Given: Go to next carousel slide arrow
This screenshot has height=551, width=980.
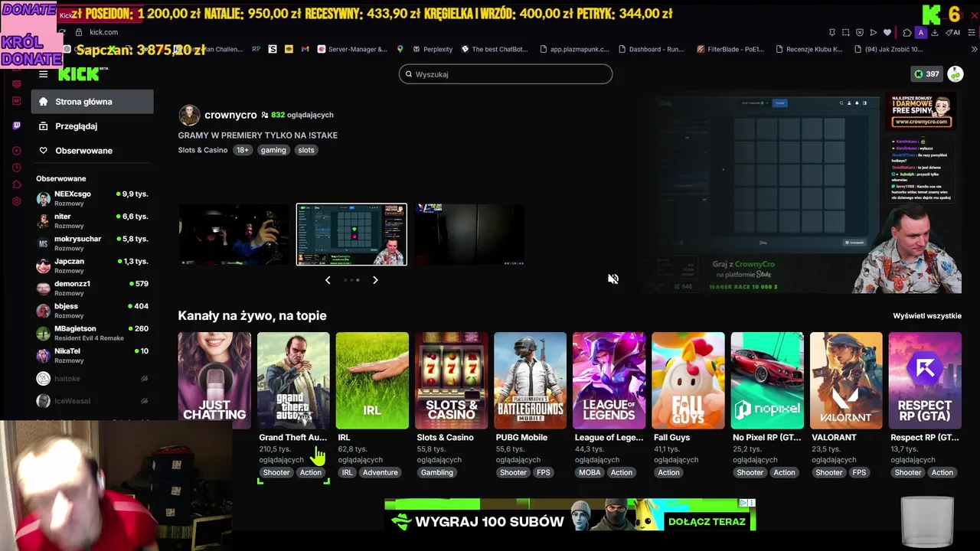Looking at the screenshot, I should 375,280.
